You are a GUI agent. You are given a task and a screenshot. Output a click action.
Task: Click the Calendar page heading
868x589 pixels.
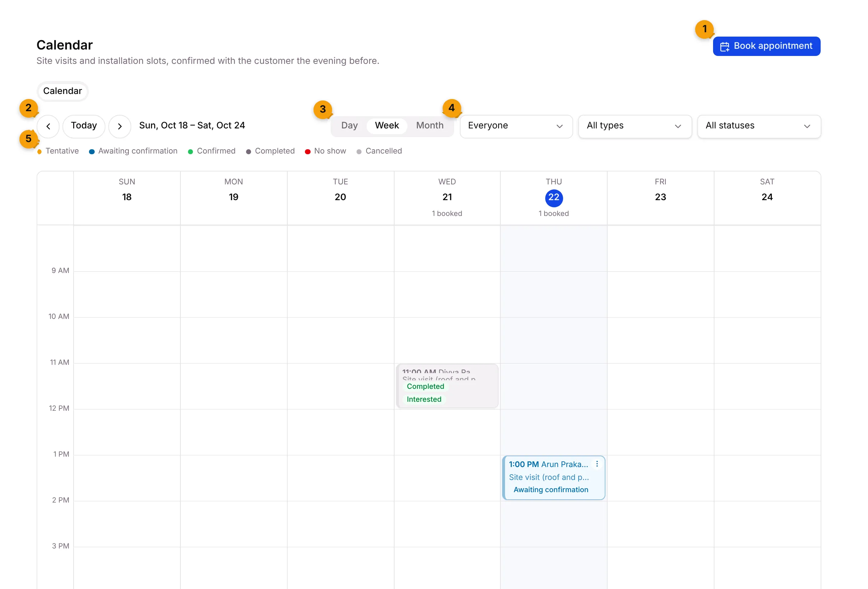click(x=65, y=45)
